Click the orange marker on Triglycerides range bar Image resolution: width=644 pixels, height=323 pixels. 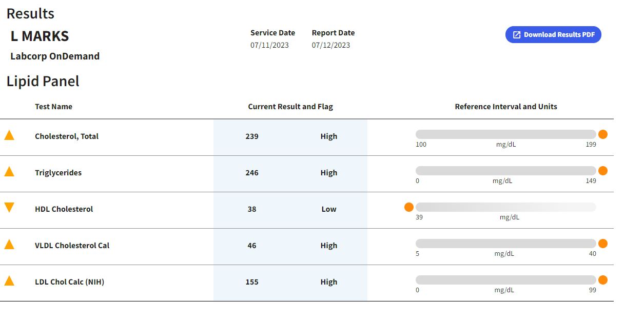(x=603, y=171)
